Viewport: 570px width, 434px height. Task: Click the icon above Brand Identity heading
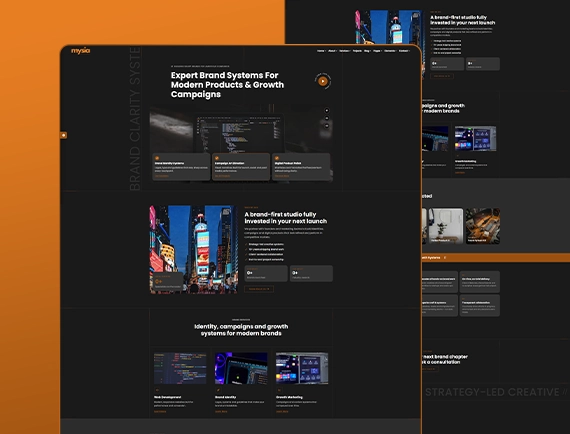pos(218,390)
